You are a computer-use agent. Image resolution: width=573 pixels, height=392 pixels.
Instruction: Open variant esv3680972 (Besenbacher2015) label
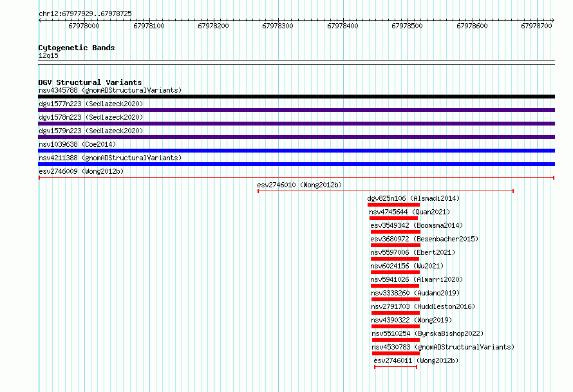(424, 239)
